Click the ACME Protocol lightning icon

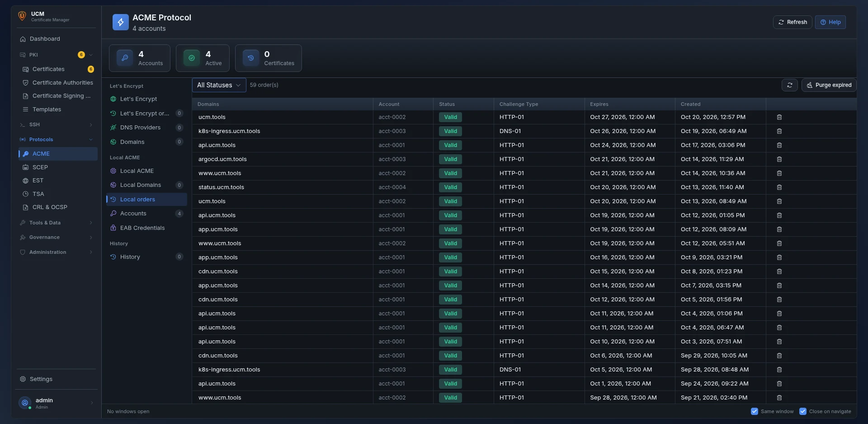121,22
